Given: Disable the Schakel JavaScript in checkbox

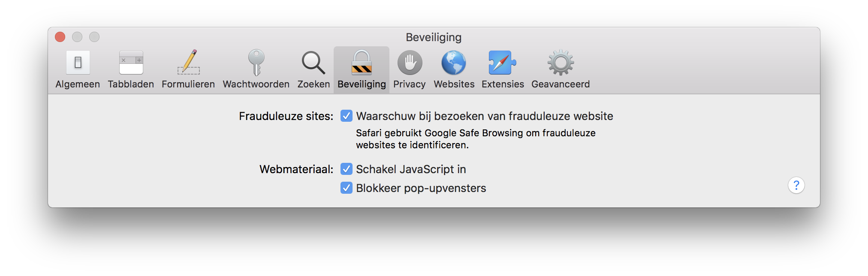Looking at the screenshot, I should (x=347, y=169).
